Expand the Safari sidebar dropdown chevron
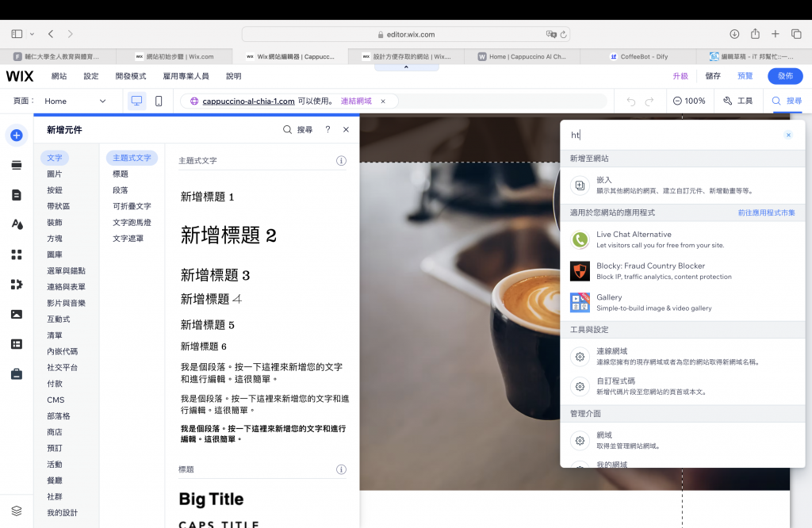 click(x=32, y=34)
